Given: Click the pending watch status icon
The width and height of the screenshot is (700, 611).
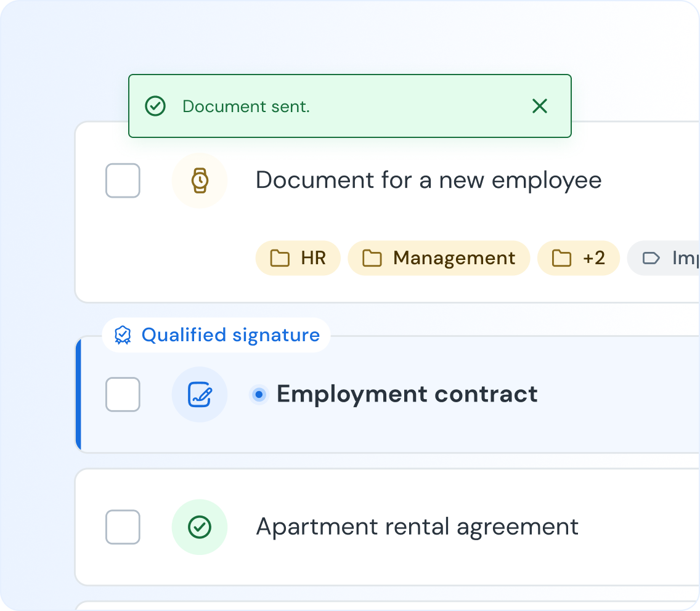Looking at the screenshot, I should tap(200, 180).
